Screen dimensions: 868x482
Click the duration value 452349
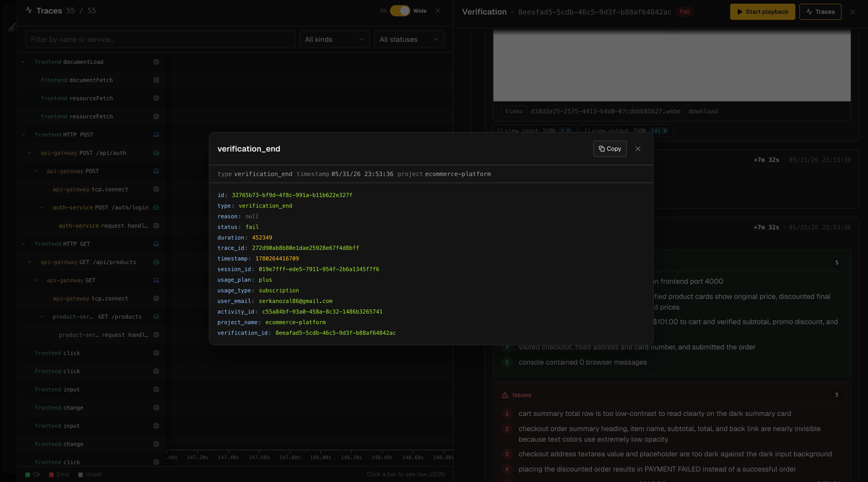pyautogui.click(x=262, y=237)
